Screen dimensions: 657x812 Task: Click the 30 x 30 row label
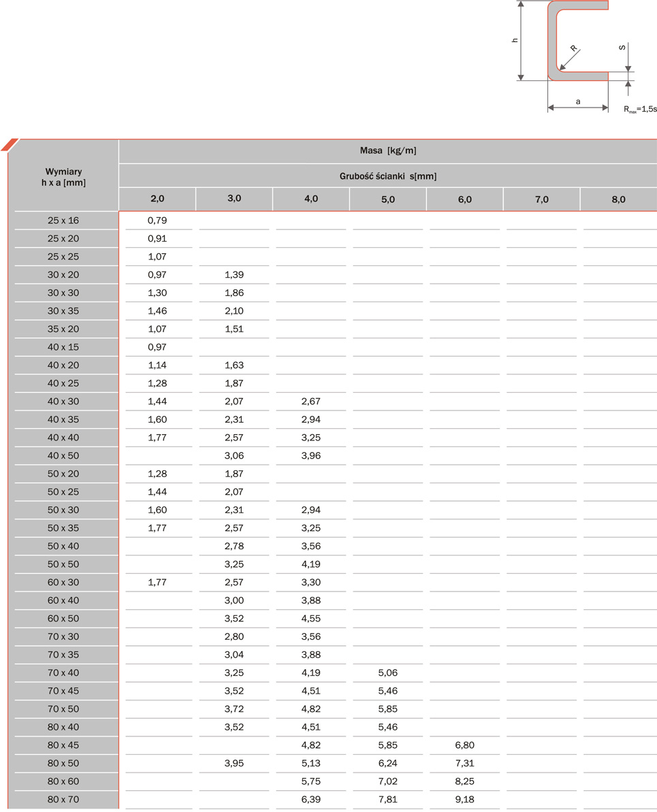(x=63, y=293)
